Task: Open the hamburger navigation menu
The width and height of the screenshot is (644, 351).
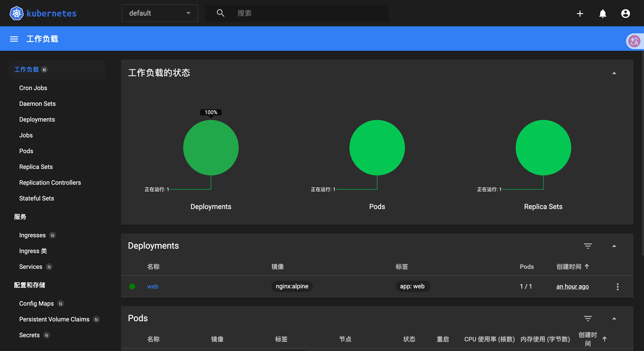Action: (x=14, y=39)
